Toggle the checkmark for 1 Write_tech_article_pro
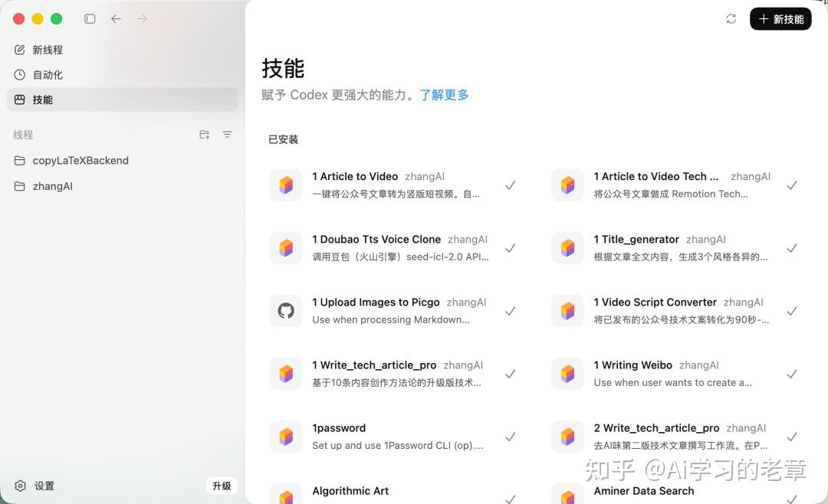Viewport: 828px width, 504px height. (510, 374)
